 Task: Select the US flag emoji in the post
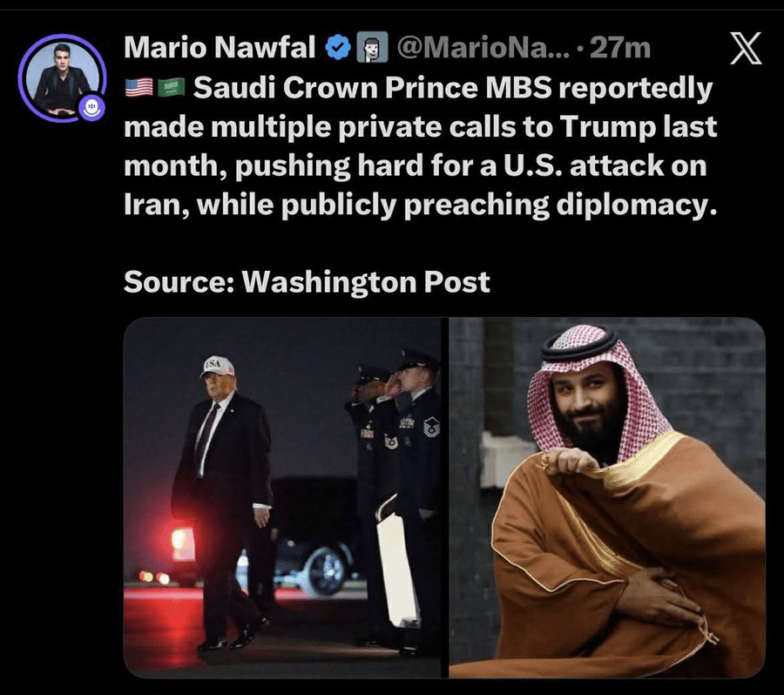pyautogui.click(x=139, y=88)
